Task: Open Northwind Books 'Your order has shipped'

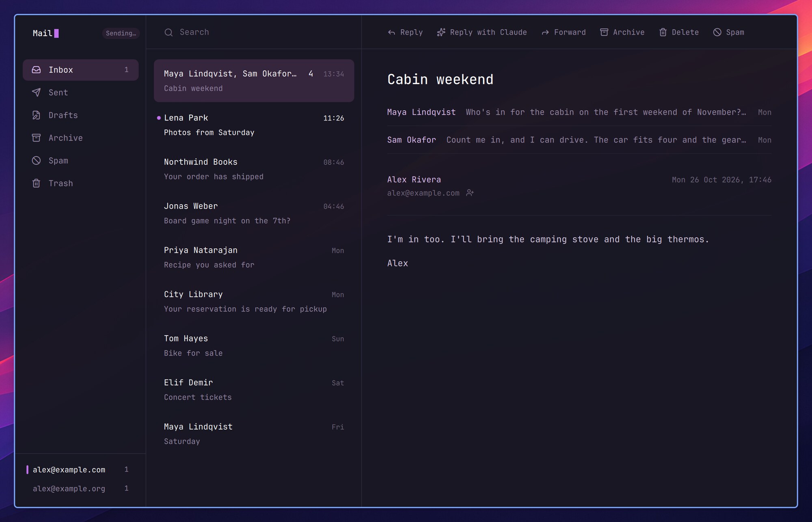Action: click(254, 169)
